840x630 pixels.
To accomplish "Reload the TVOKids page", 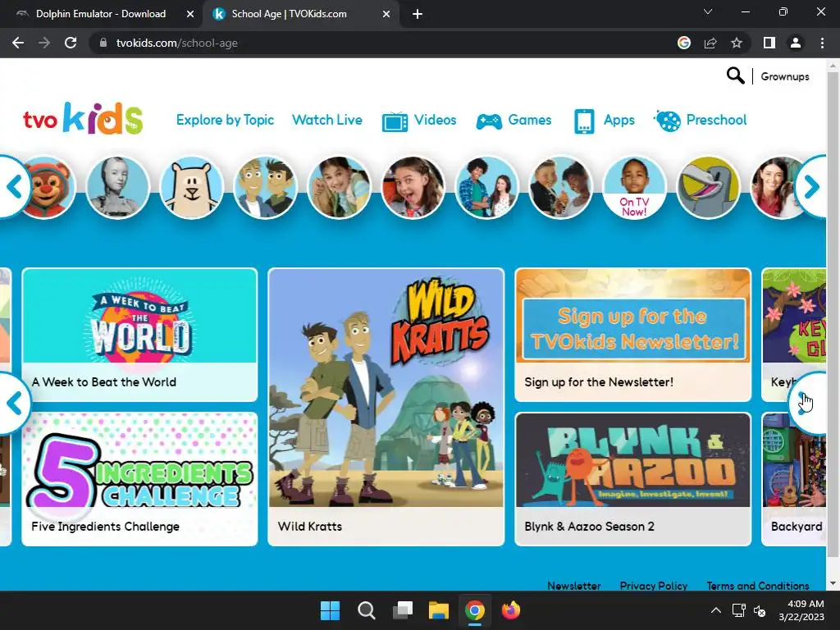I will [x=71, y=43].
